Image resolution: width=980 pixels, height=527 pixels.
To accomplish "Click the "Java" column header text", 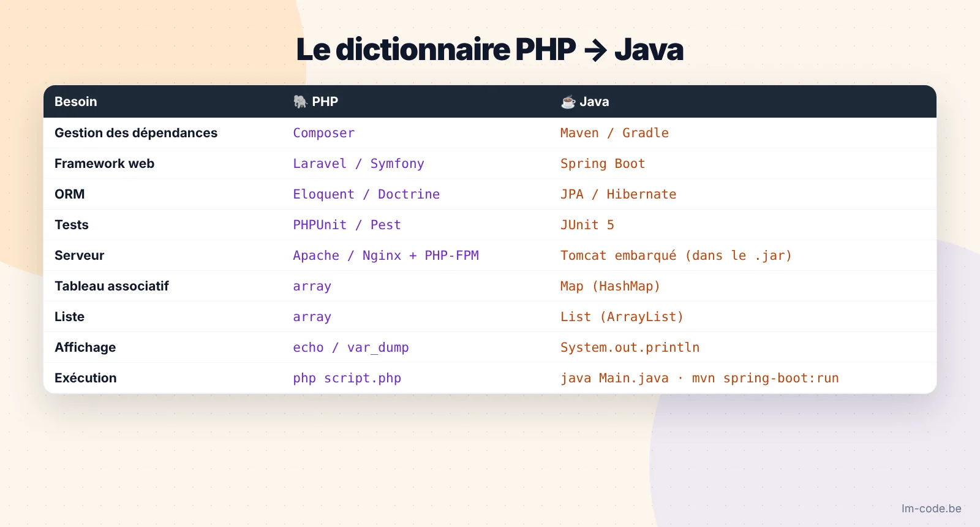I will pos(594,102).
